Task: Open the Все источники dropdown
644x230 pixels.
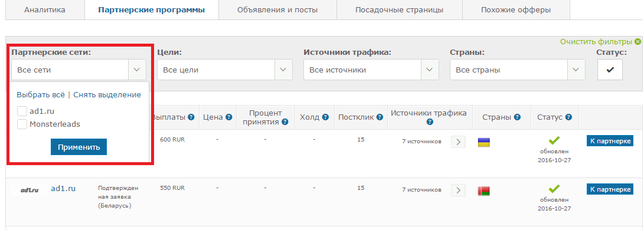Action: click(x=371, y=70)
